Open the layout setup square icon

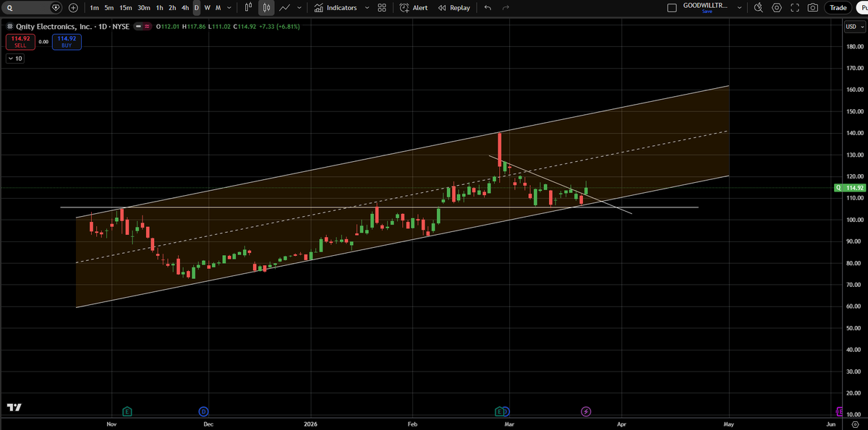point(671,8)
